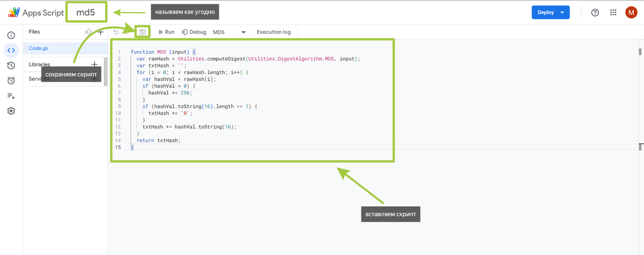Click the md5 project title

(x=86, y=12)
